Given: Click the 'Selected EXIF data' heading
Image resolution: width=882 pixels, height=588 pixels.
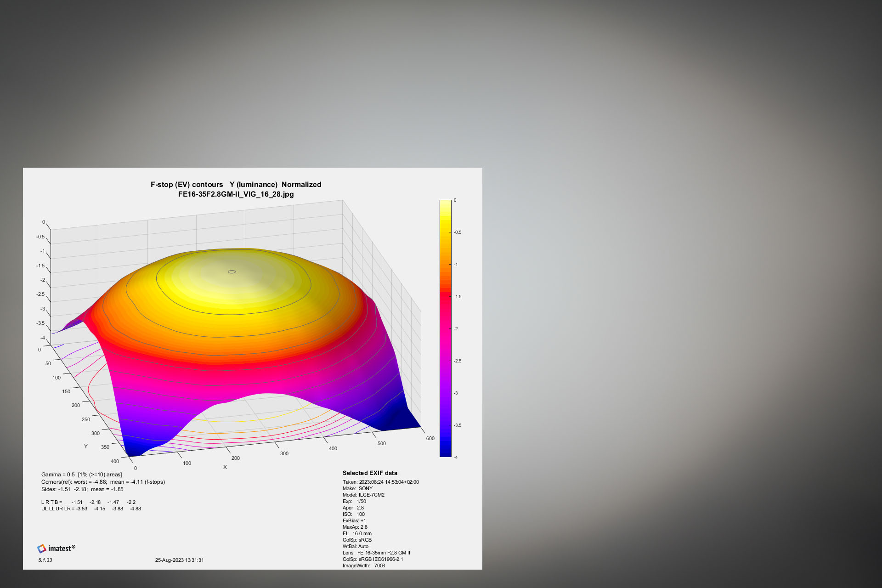Looking at the screenshot, I should 370,473.
